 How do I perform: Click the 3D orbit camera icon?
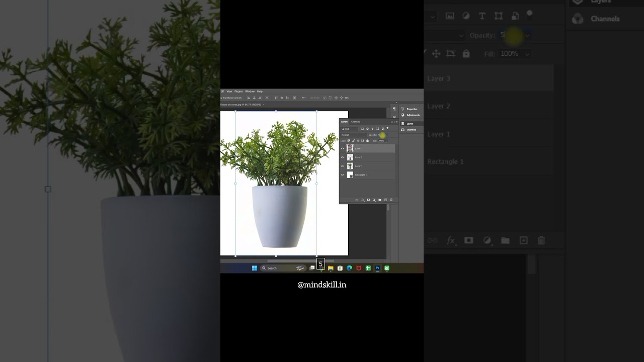[x=325, y=98]
